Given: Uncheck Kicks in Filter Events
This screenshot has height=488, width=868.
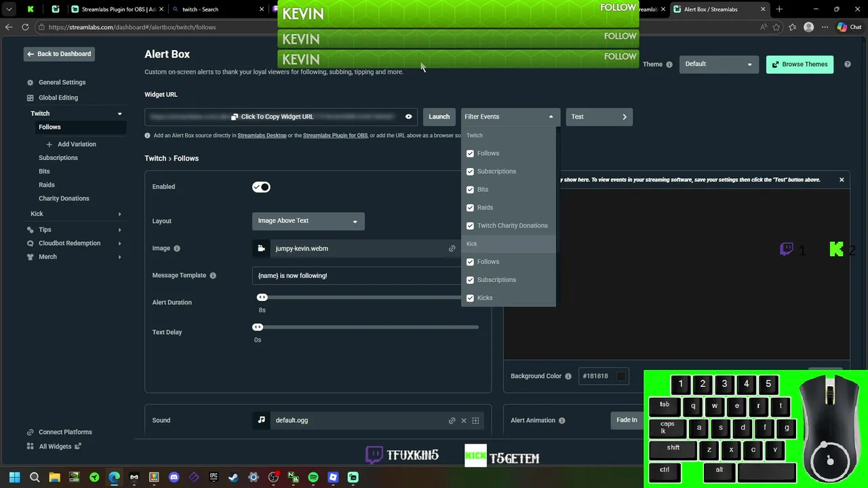Looking at the screenshot, I should click(470, 298).
